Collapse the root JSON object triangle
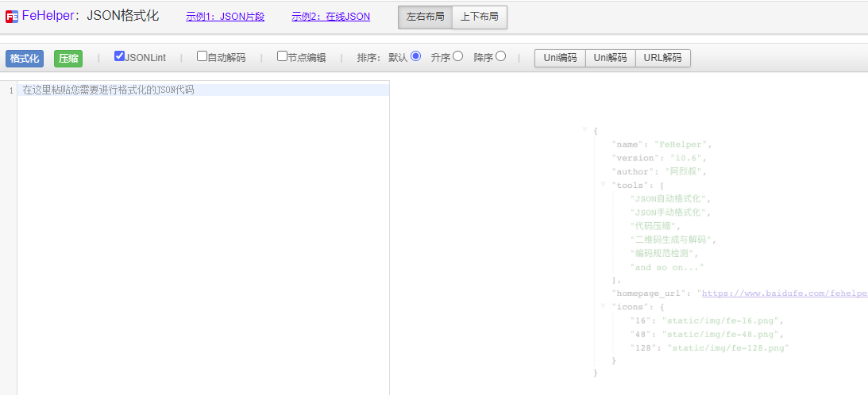 pyautogui.click(x=584, y=130)
